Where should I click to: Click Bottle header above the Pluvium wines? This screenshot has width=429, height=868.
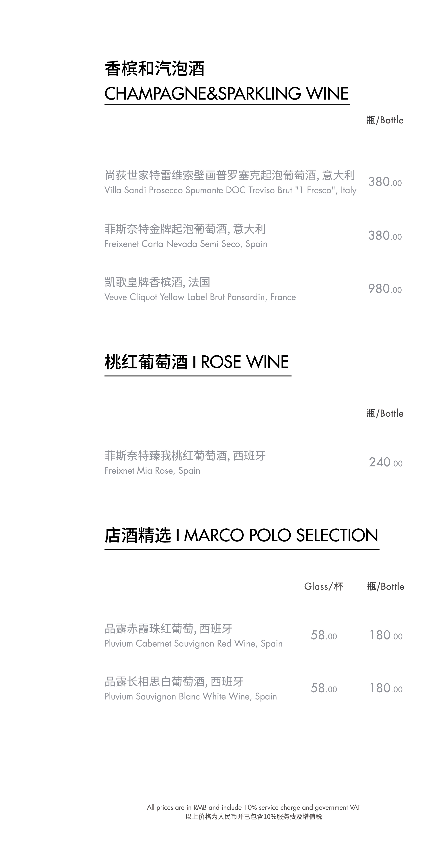pos(386,587)
